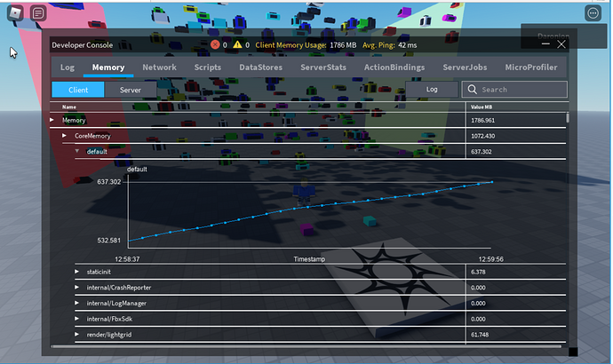Expand the CoreMemory row arrow

pyautogui.click(x=65, y=136)
